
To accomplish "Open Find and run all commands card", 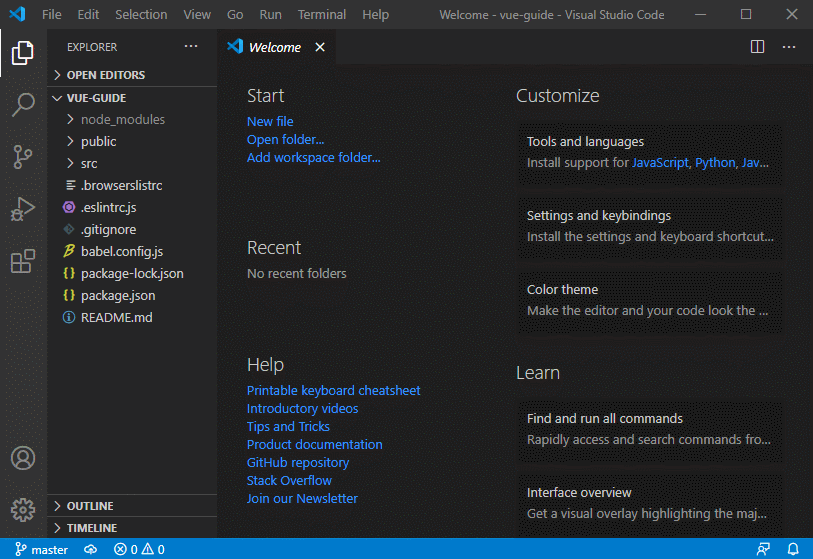I will (650, 429).
